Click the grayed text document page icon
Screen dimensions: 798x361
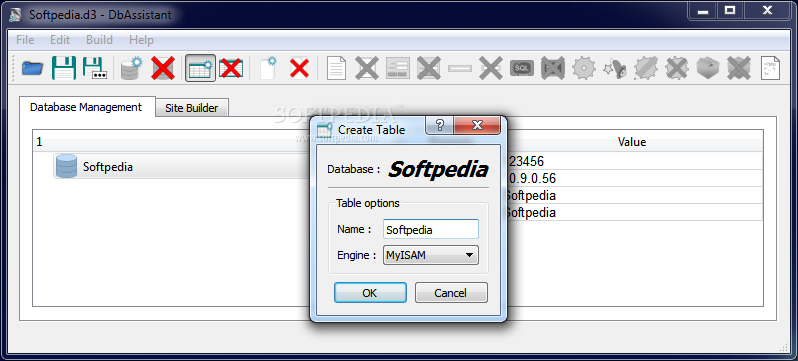pyautogui.click(x=336, y=68)
